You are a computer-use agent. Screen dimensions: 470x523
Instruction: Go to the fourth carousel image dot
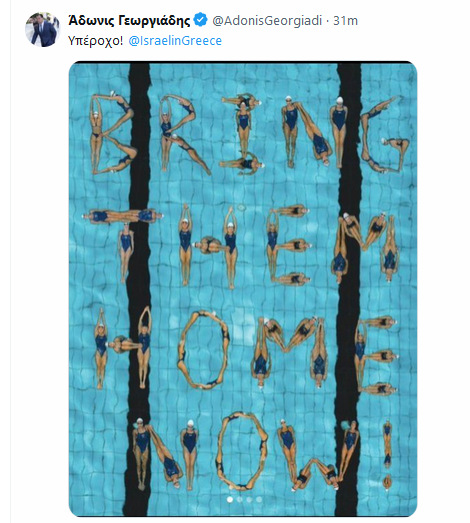click(259, 499)
